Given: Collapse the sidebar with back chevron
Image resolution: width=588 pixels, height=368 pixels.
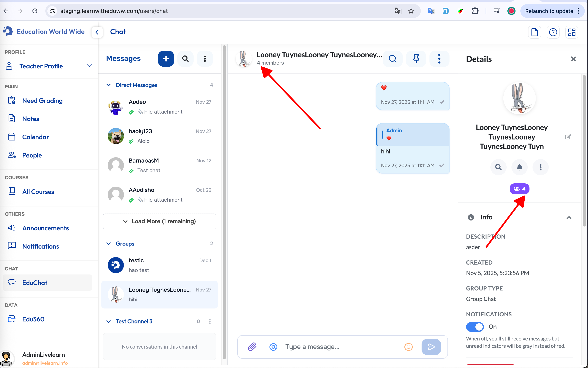Looking at the screenshot, I should 97,32.
